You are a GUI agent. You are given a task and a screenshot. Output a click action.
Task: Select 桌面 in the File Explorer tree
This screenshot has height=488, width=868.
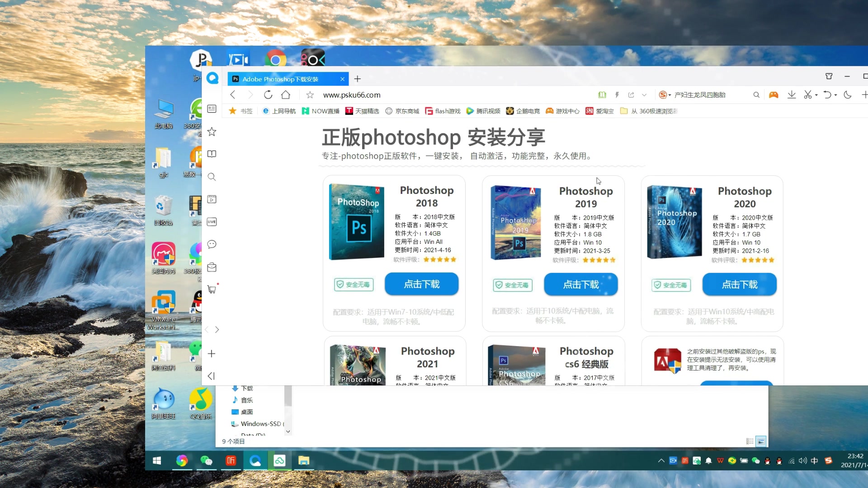pyautogui.click(x=247, y=412)
